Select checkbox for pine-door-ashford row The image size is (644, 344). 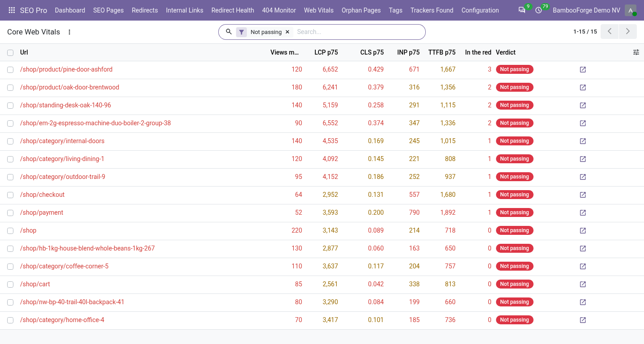coord(10,70)
